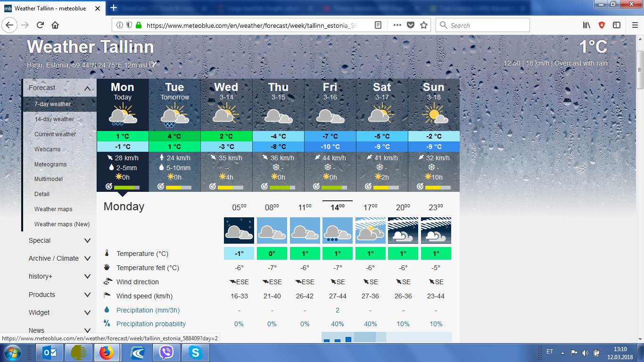Expand the Archive / Climate section

[87, 258]
